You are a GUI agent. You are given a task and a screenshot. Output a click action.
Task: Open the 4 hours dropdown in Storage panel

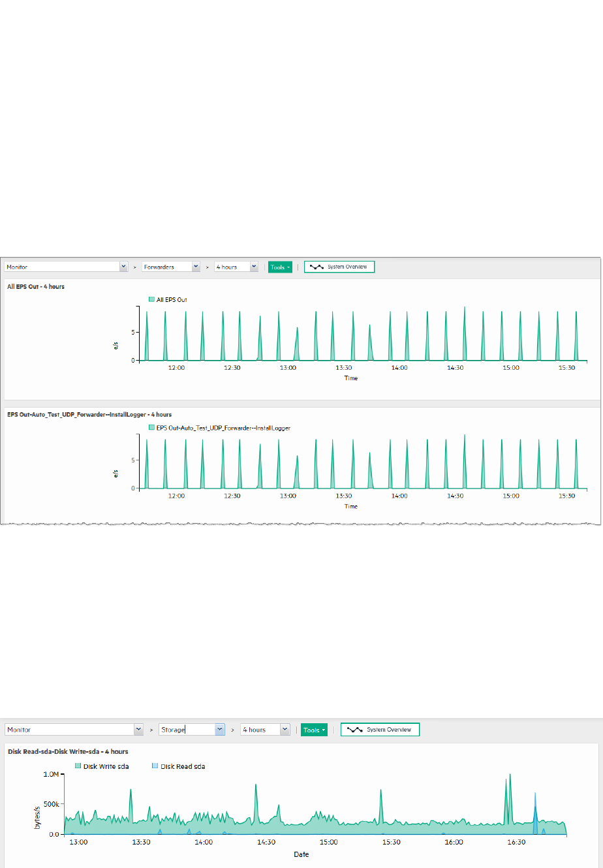click(265, 730)
